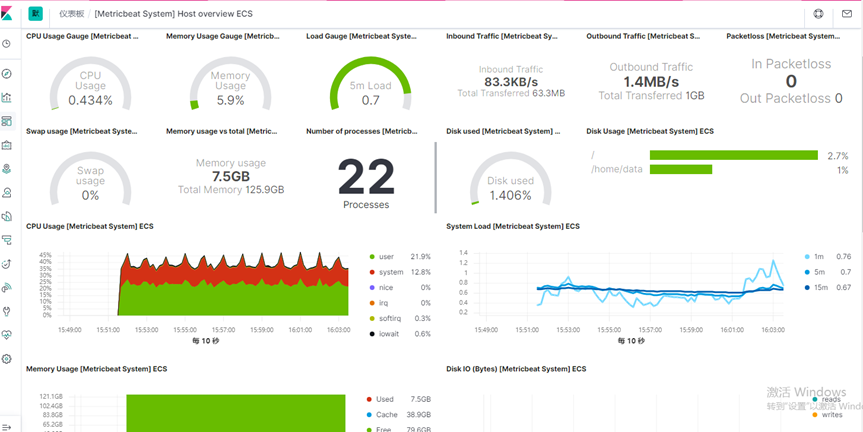Image resolution: width=863 pixels, height=432 pixels.
Task: Click the Number of processes panel title
Action: click(x=362, y=132)
